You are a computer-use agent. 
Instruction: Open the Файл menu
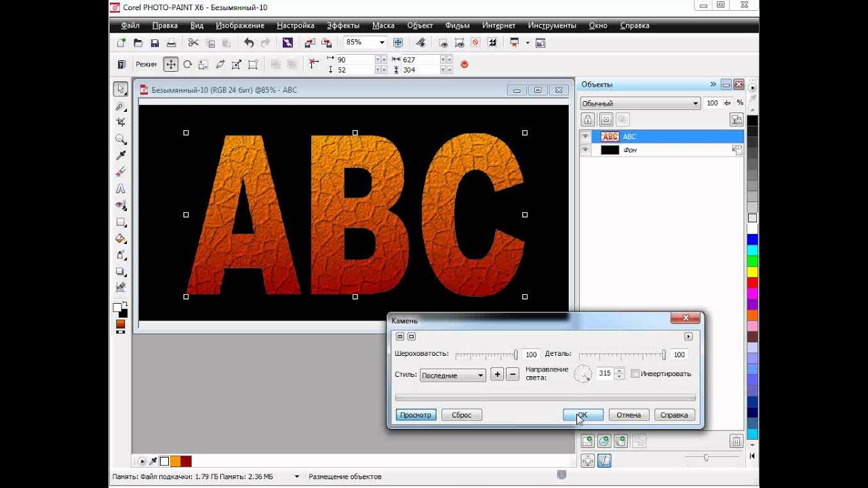[130, 25]
